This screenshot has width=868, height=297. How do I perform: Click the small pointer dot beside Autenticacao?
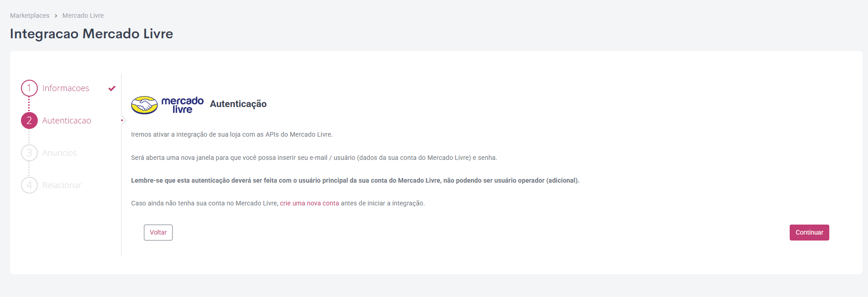122,121
